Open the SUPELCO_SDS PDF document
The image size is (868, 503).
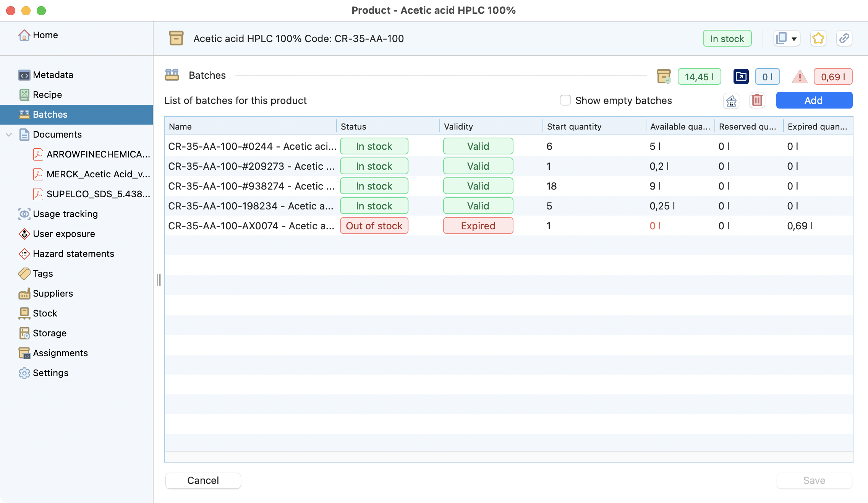(98, 194)
